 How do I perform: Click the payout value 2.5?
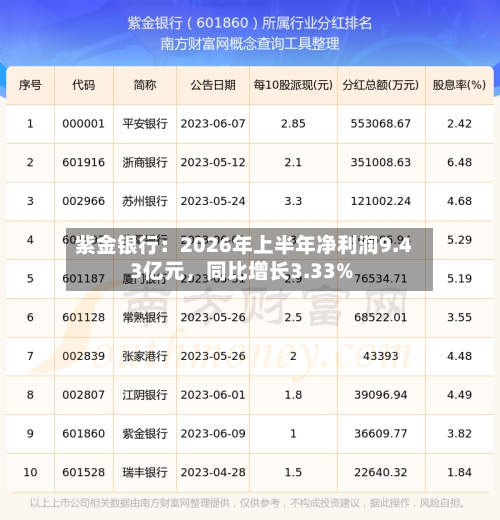click(293, 317)
